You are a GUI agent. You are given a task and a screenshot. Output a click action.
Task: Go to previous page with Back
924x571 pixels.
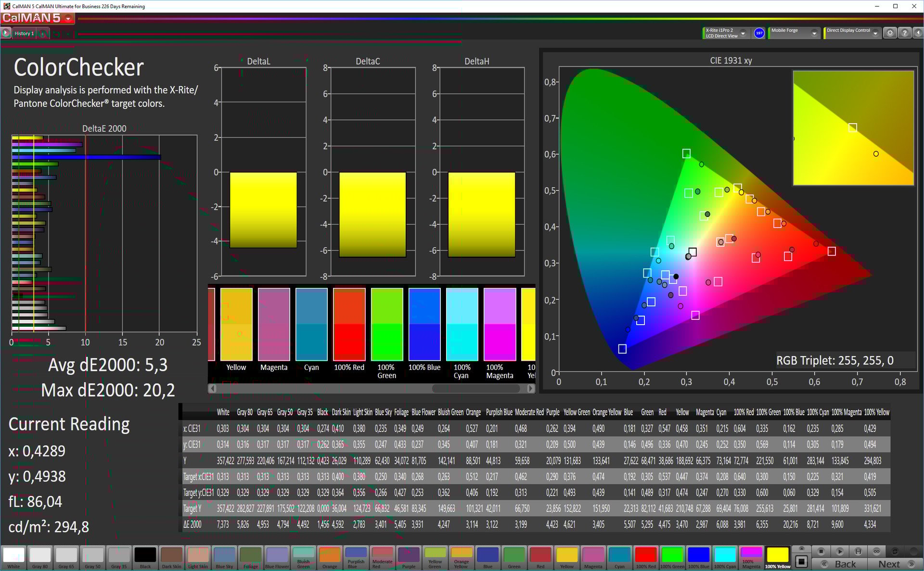point(840,564)
